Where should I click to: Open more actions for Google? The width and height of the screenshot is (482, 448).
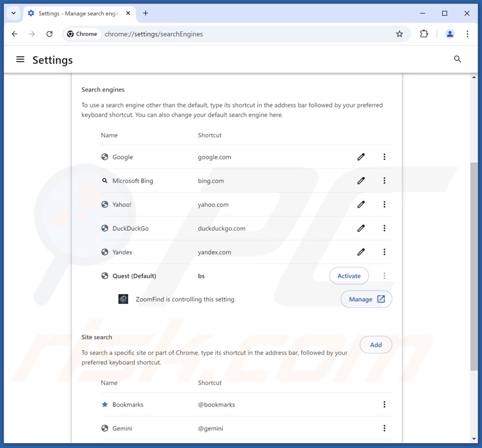click(x=384, y=157)
